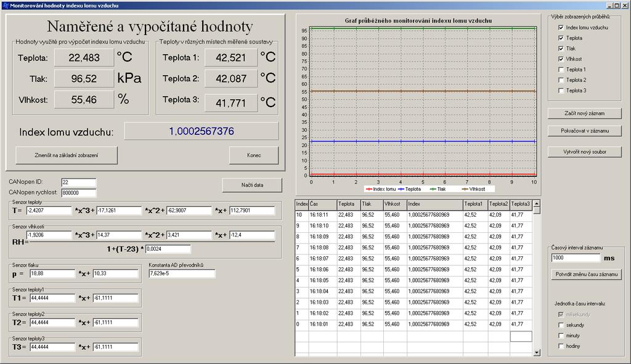Image resolution: width=631 pixels, height=364 pixels.
Task: Click the Teplota 1 value 42,521
Action: pos(230,57)
